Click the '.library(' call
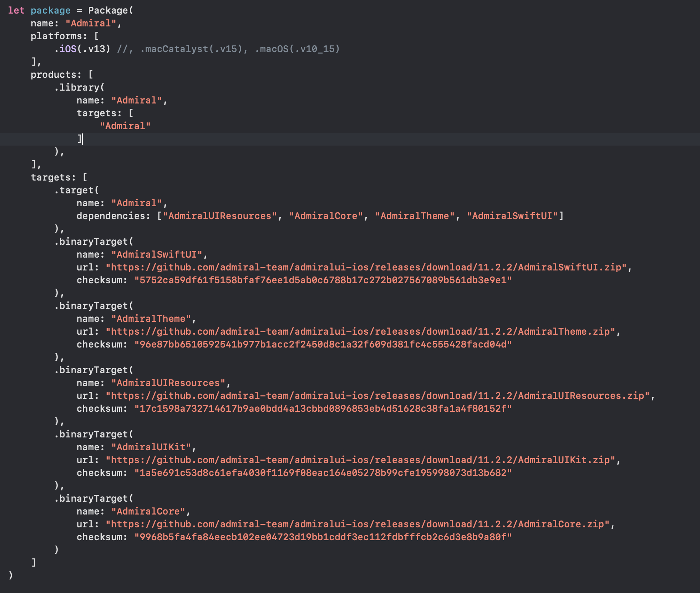This screenshot has width=700, height=593. pyautogui.click(x=79, y=87)
